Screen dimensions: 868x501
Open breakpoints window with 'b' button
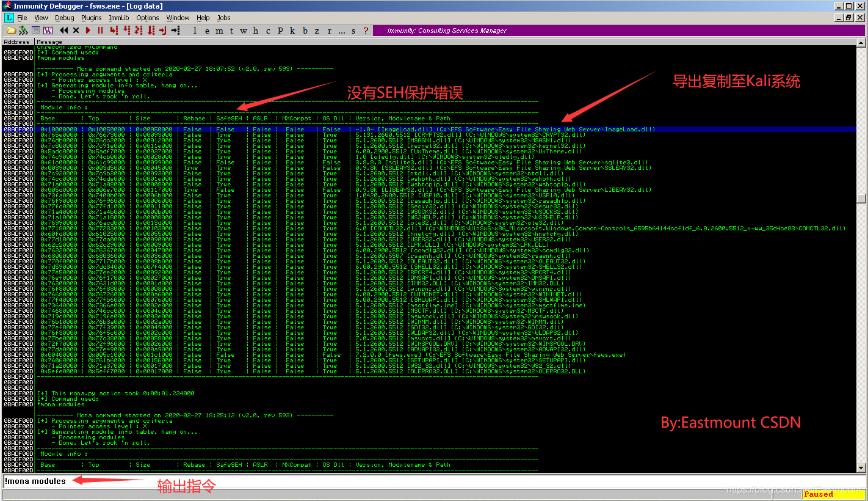coord(305,31)
